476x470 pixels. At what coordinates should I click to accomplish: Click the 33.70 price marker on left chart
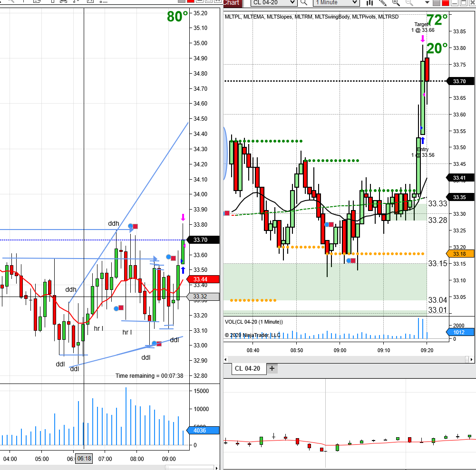(x=203, y=240)
